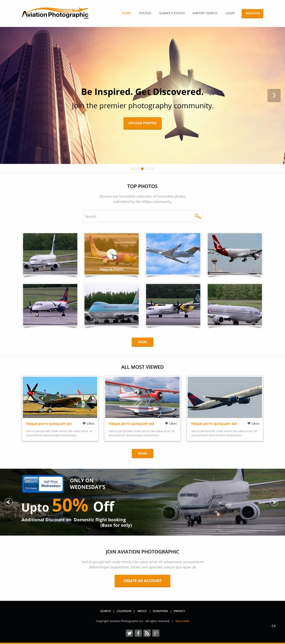Open the Facebook icon in the footer
The image size is (285, 644).
point(138,633)
